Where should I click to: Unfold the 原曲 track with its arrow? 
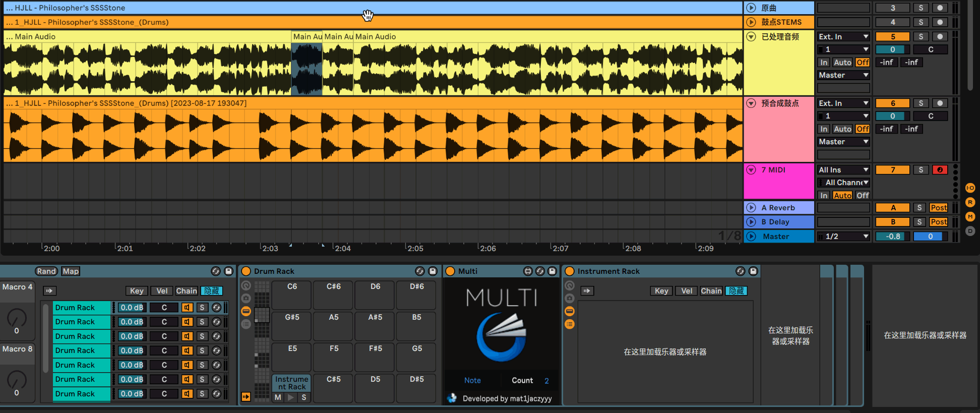pos(751,8)
